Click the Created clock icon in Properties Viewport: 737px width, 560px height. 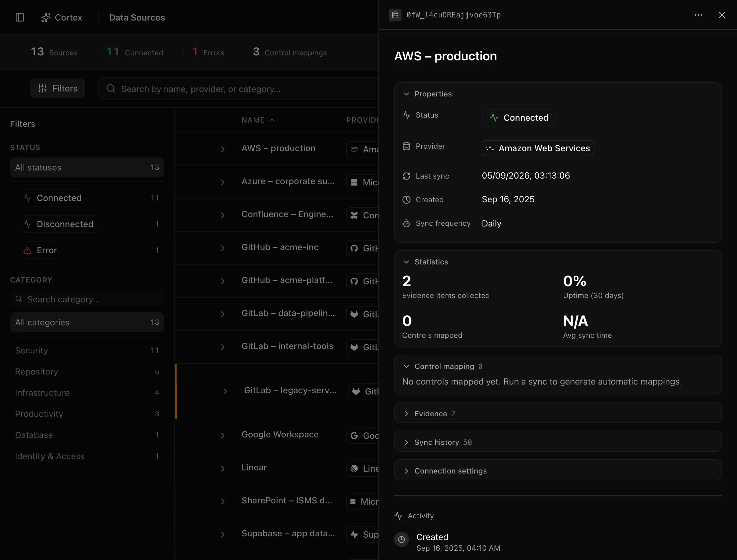(x=406, y=200)
